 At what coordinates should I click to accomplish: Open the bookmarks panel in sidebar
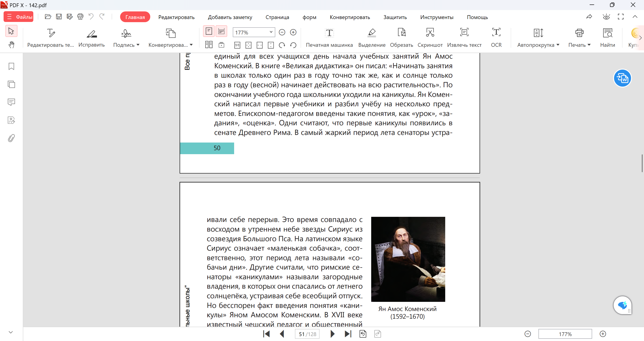(x=11, y=66)
